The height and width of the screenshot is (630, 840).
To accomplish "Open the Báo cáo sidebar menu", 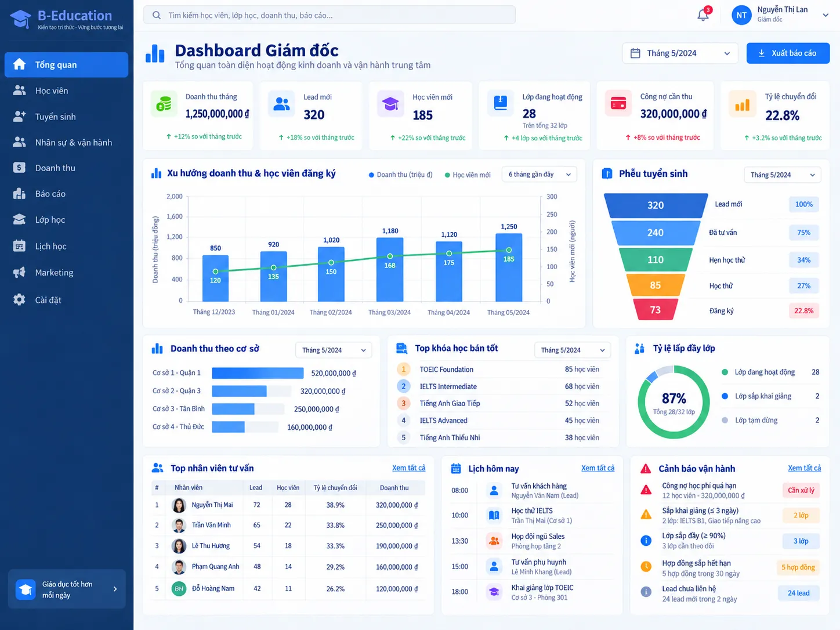I will (x=66, y=194).
